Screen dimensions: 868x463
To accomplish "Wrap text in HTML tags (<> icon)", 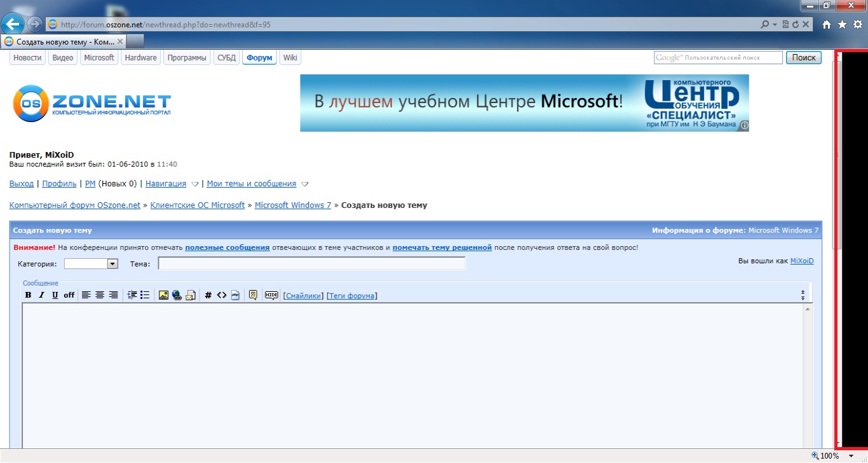I will coord(222,295).
